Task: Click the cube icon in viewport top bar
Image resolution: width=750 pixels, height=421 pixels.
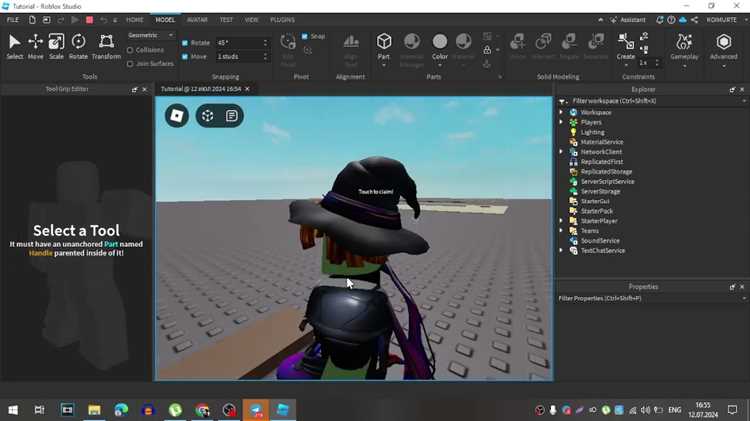Action: point(208,116)
